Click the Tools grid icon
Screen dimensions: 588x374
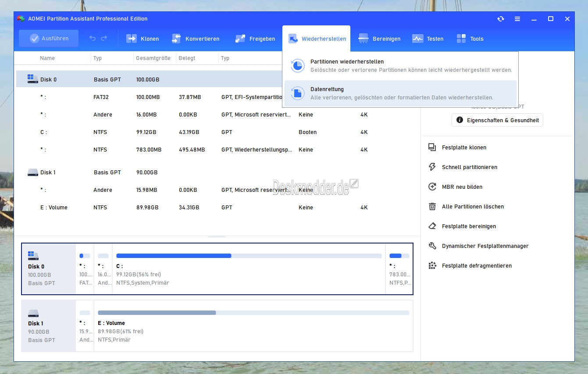461,39
